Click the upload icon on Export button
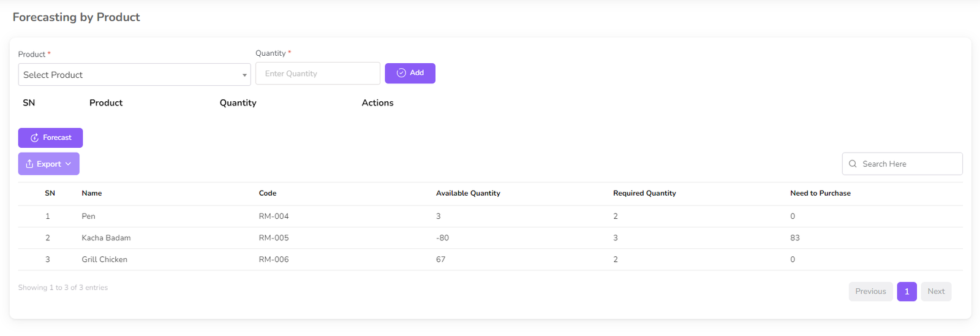This screenshot has width=980, height=336. (x=29, y=164)
